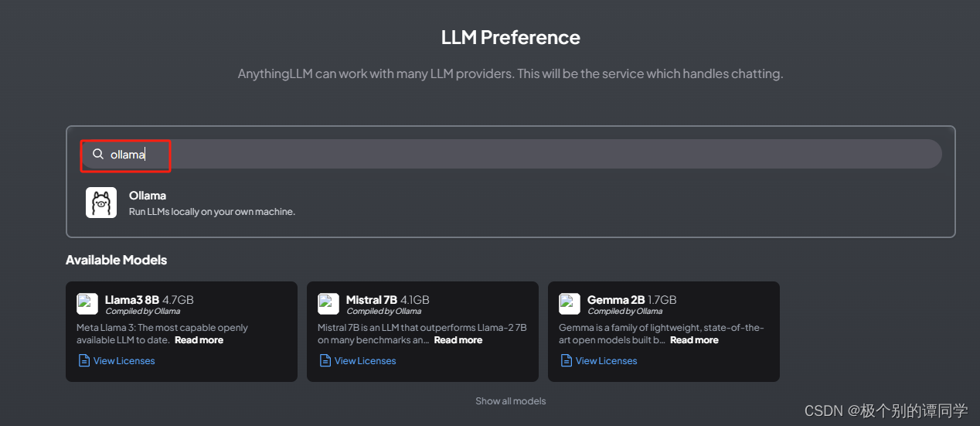The width and height of the screenshot is (980, 426).
Task: Click 'Run LLMs locally on your own machine' text
Action: 212,211
